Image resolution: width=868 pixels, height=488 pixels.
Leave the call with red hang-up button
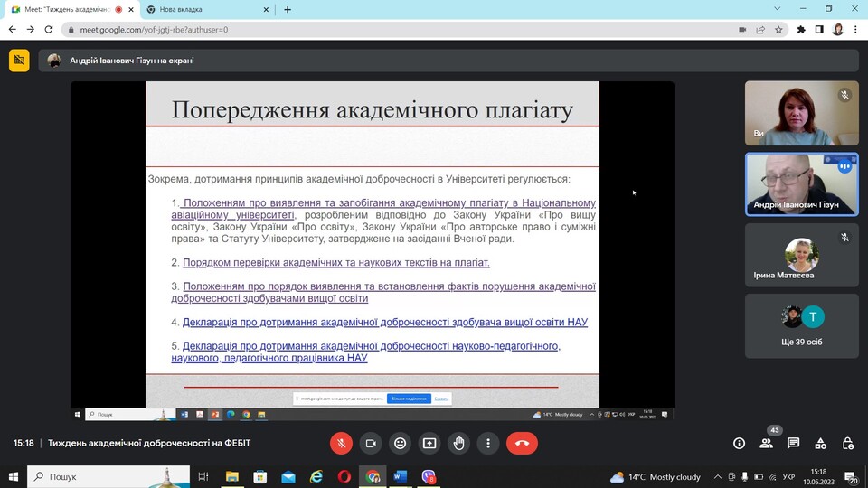522,443
